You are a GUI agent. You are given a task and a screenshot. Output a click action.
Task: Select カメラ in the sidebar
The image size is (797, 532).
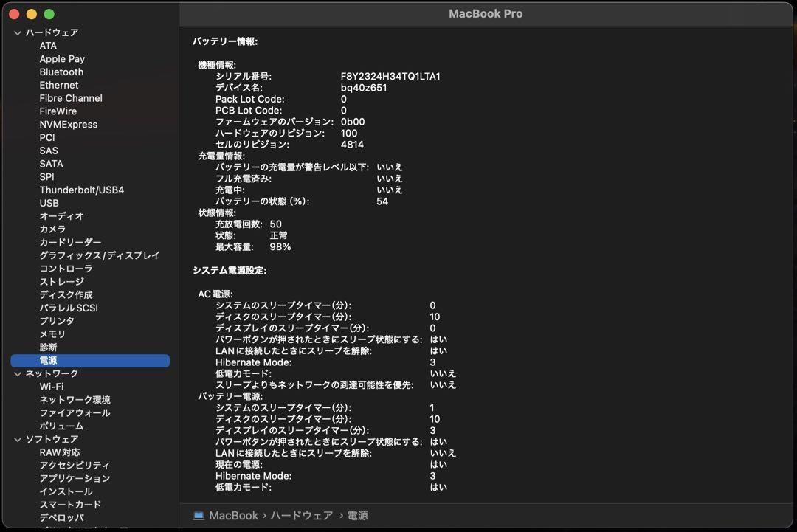52,229
